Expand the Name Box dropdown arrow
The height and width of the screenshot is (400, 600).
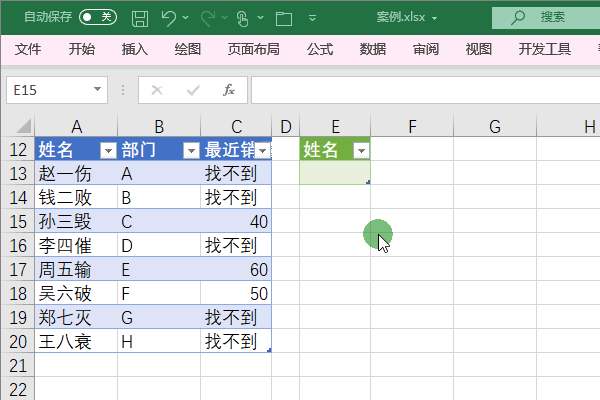(97, 89)
